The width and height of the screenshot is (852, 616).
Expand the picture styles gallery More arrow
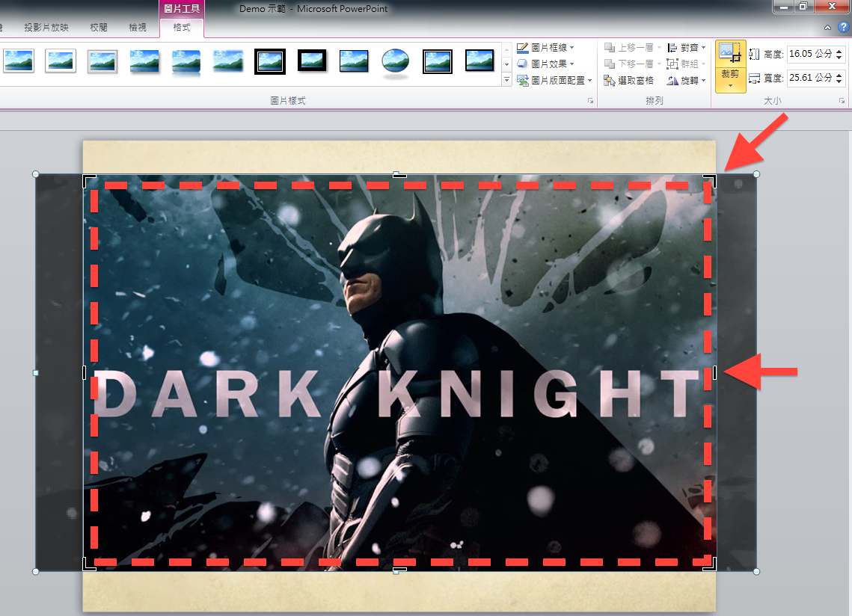point(506,80)
